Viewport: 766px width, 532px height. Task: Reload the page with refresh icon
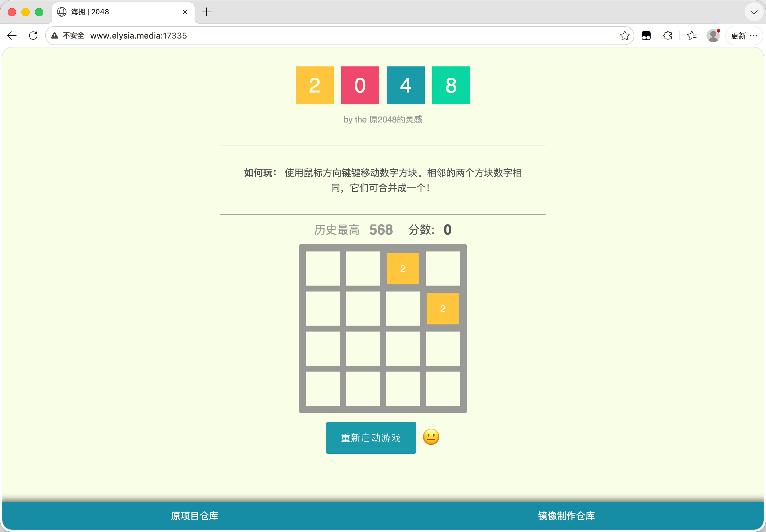coord(33,36)
